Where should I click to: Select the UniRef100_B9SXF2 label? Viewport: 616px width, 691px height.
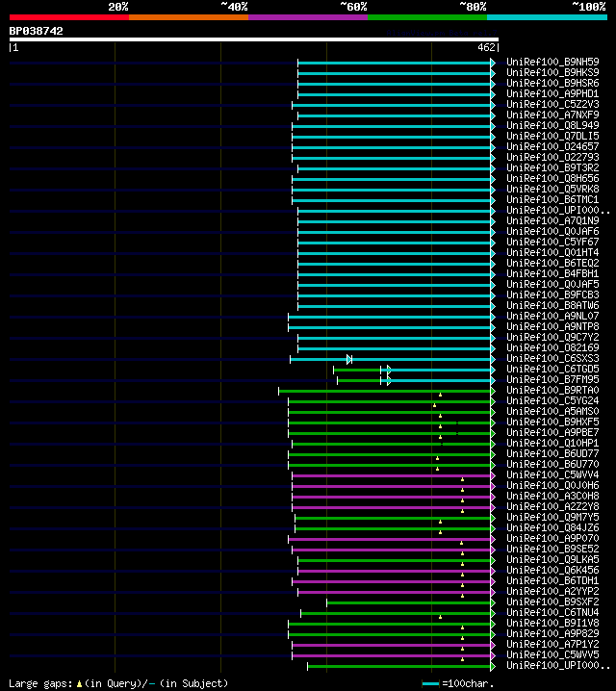pos(552,601)
